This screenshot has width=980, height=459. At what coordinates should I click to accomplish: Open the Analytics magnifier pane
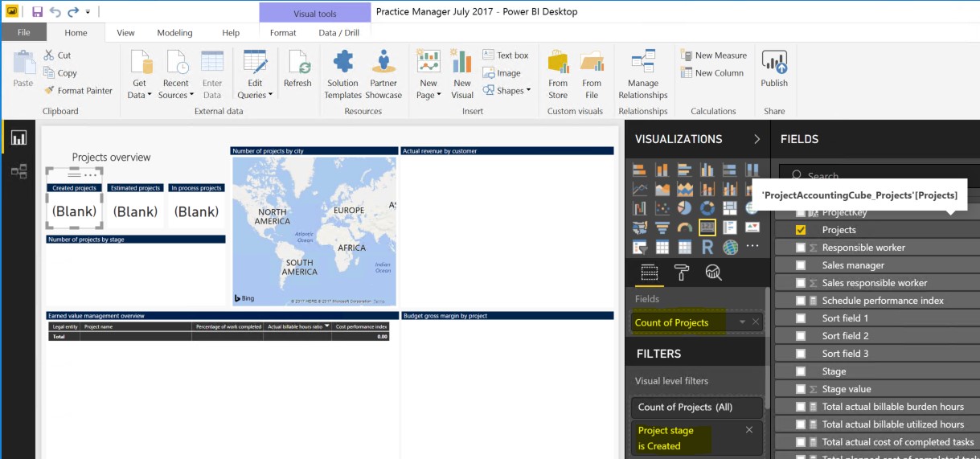713,273
